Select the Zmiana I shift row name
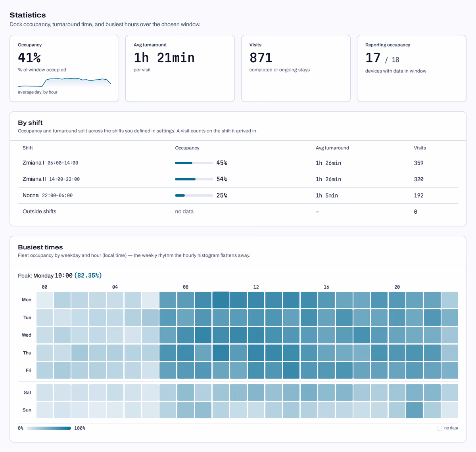The height and width of the screenshot is (452, 476). pyautogui.click(x=33, y=163)
